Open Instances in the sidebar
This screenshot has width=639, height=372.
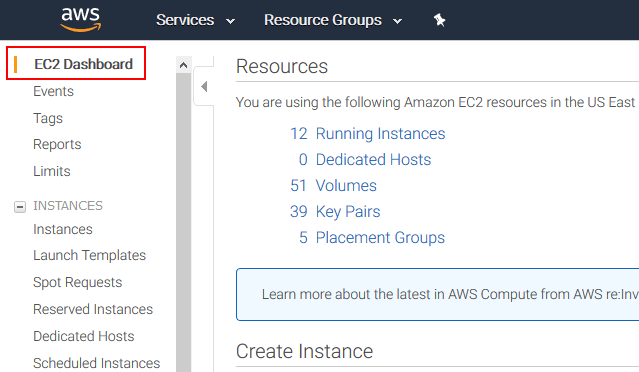click(63, 229)
